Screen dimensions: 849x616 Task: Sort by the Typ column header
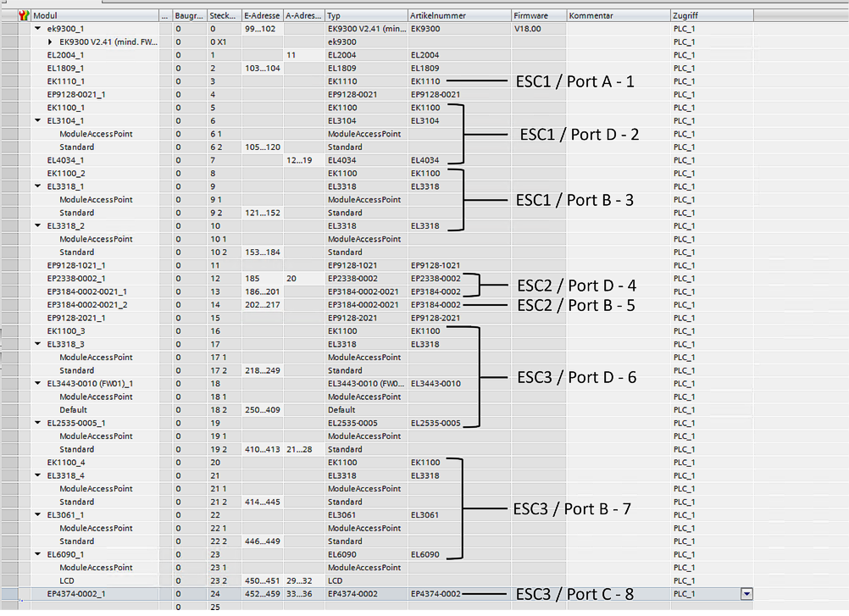tap(366, 16)
